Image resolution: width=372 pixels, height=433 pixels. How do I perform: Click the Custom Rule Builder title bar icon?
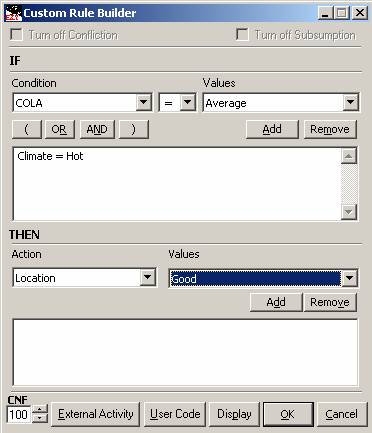pyautogui.click(x=13, y=13)
